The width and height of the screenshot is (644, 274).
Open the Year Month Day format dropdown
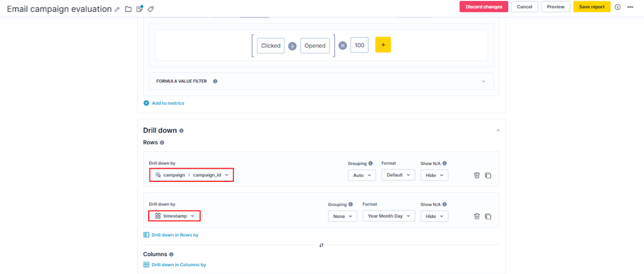tap(389, 216)
